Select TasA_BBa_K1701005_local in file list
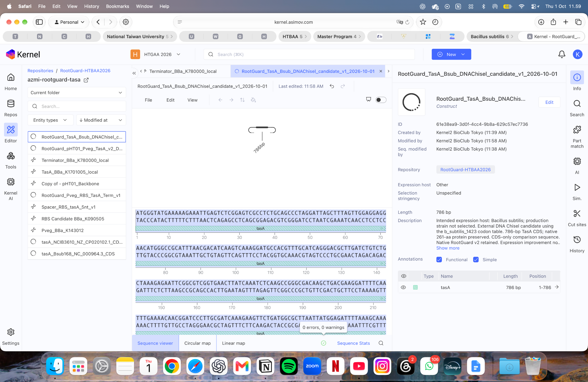588x382 pixels. [77, 172]
